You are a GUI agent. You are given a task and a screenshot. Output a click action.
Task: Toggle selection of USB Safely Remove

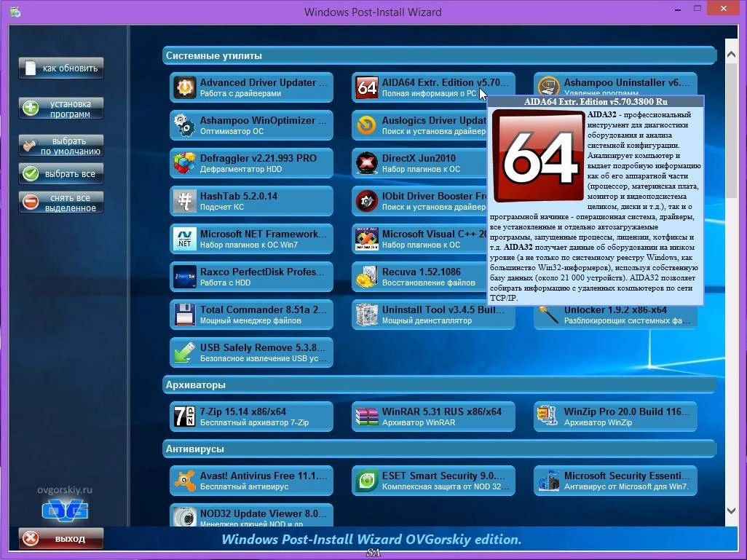pos(184,352)
